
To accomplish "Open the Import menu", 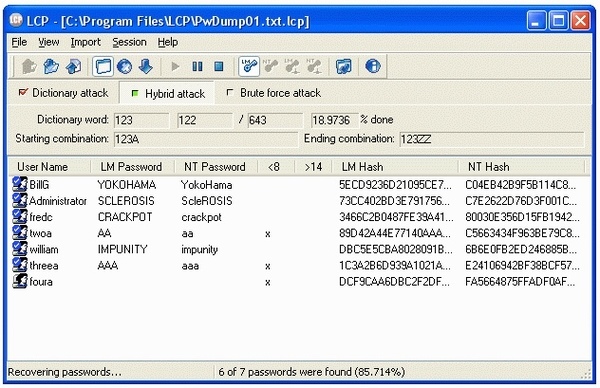I will (85, 42).
